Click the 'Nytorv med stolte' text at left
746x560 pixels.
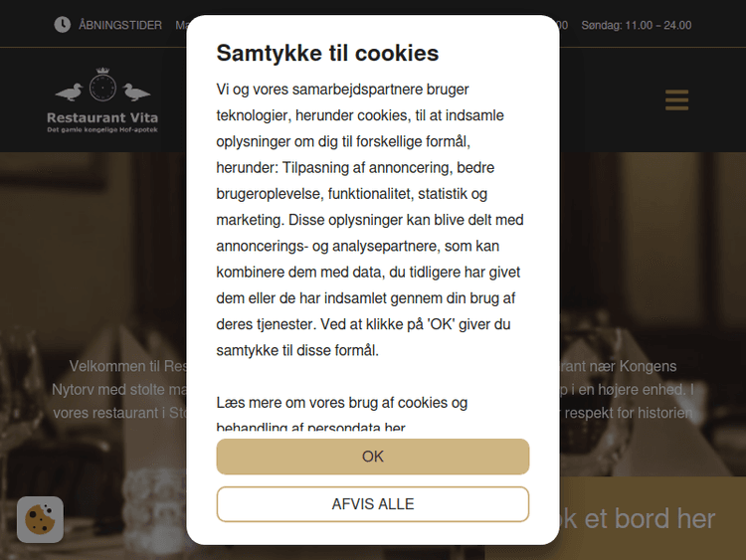(119, 389)
